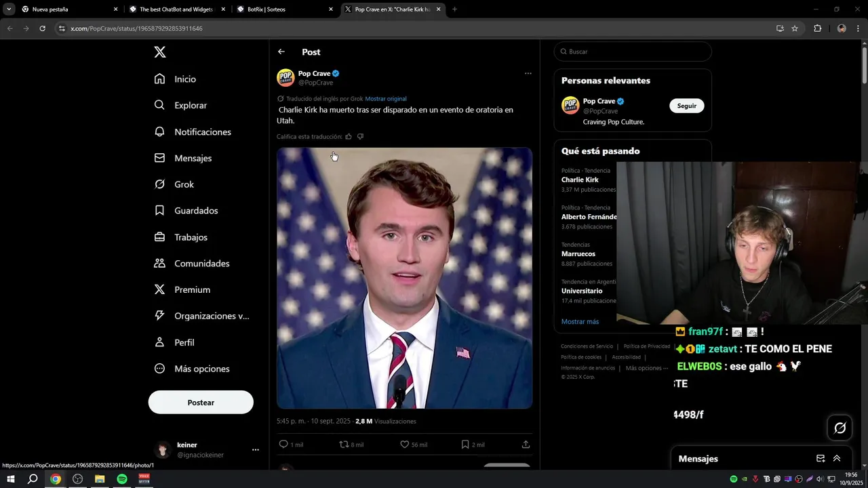Switch to The best ChatBot and Widgets tab

click(176, 9)
